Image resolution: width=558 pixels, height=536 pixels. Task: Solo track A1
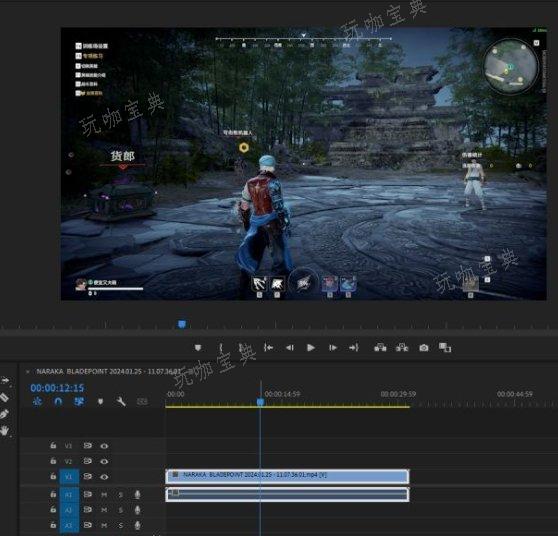tap(121, 495)
